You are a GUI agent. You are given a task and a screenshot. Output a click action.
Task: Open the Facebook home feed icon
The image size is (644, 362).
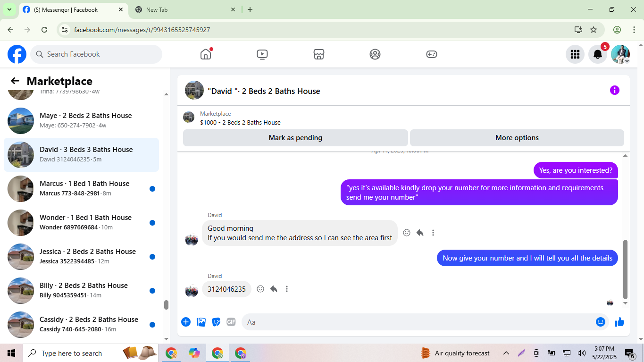206,54
